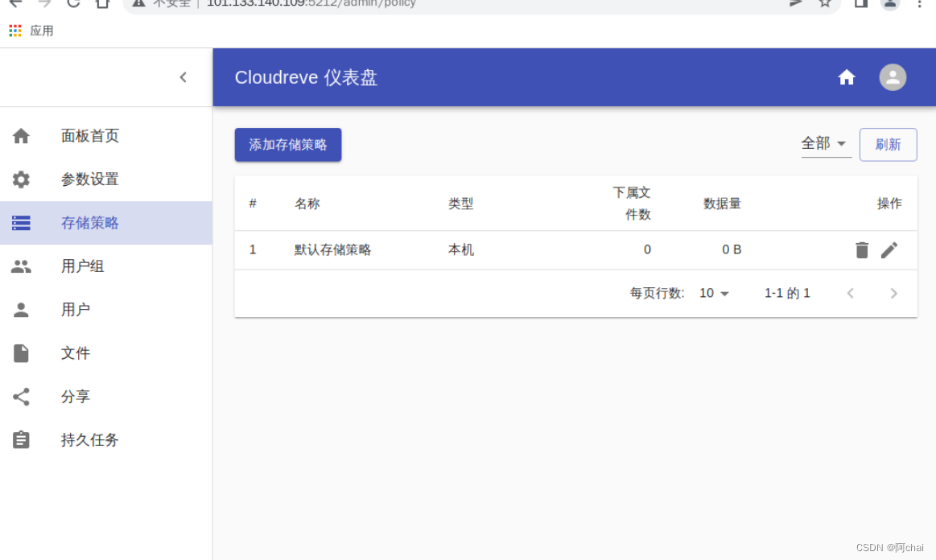Delete 默认存储策略 using the trash icon
Screen dimensions: 936x560
click(x=862, y=249)
